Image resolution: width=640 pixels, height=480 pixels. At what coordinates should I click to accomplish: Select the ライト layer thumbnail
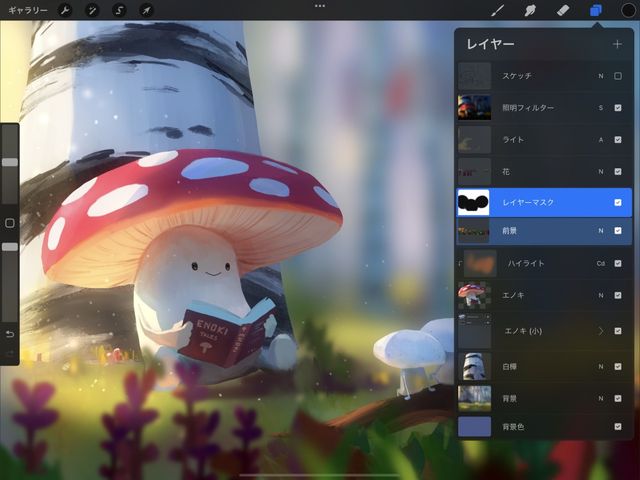pos(474,140)
